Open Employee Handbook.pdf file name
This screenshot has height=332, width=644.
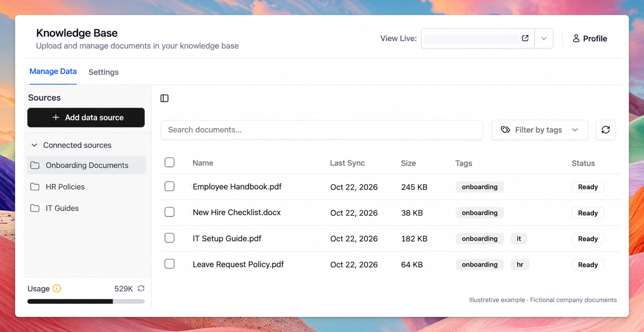tap(237, 187)
